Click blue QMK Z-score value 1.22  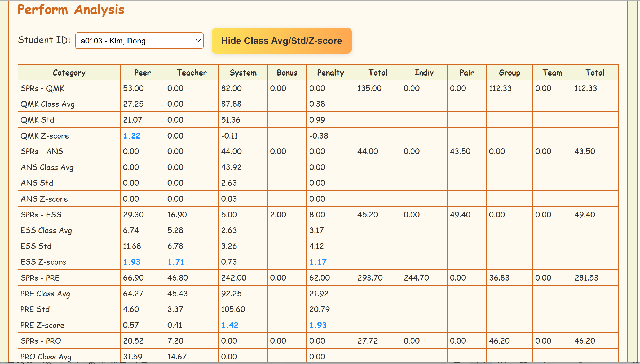pos(132,136)
